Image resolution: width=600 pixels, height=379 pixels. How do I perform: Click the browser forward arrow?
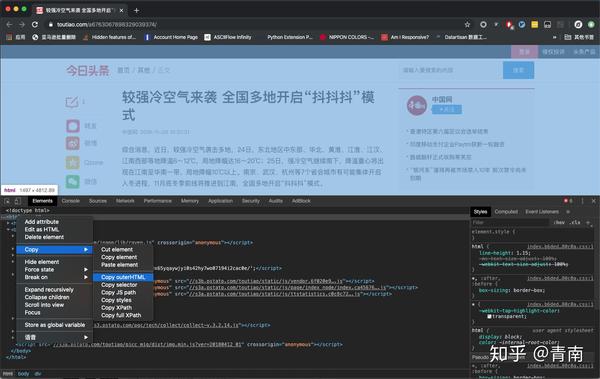pos(22,25)
